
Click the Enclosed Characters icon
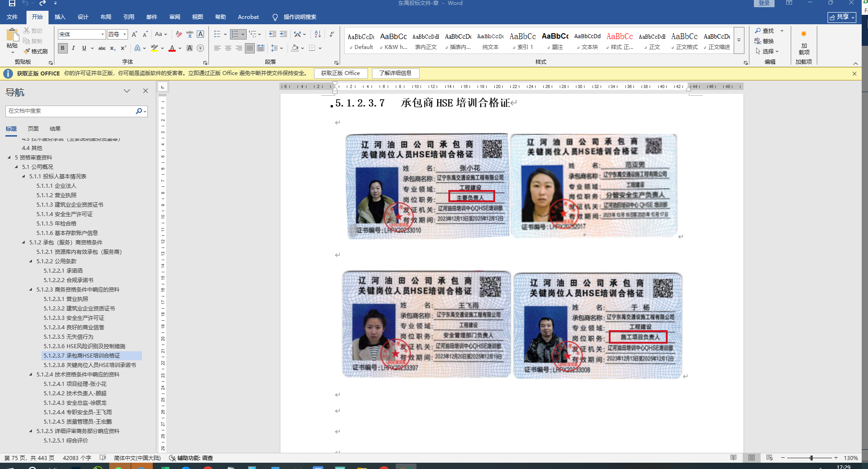(x=200, y=48)
